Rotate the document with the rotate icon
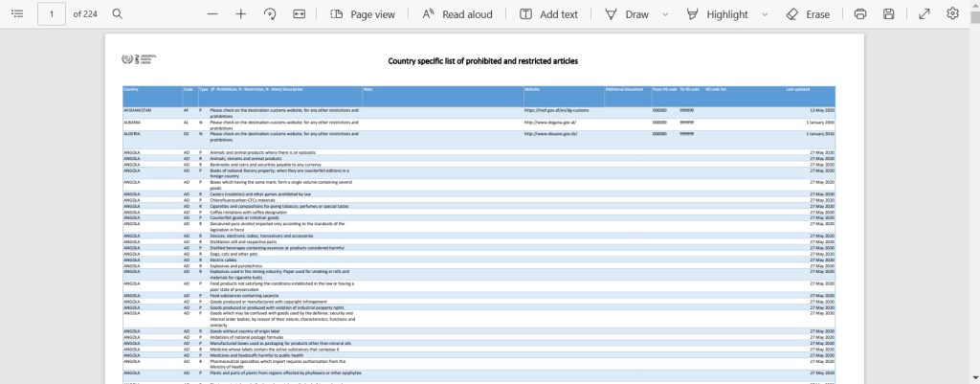This screenshot has width=980, height=384. [270, 13]
